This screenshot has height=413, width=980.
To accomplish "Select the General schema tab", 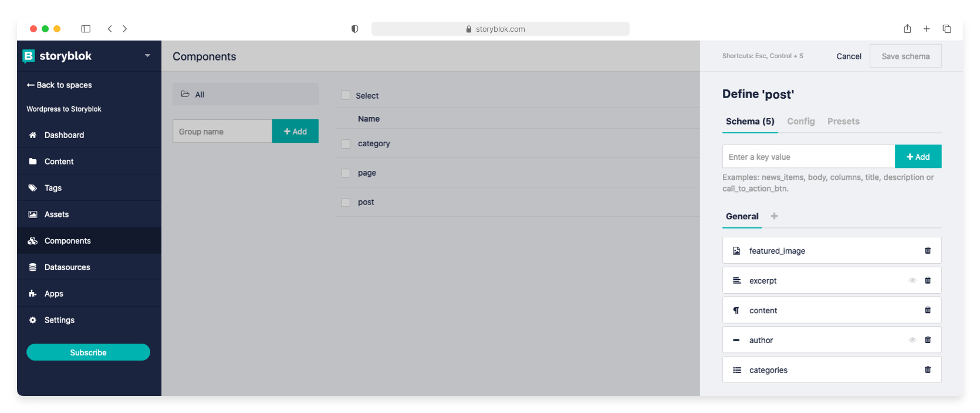I will pyautogui.click(x=742, y=217).
